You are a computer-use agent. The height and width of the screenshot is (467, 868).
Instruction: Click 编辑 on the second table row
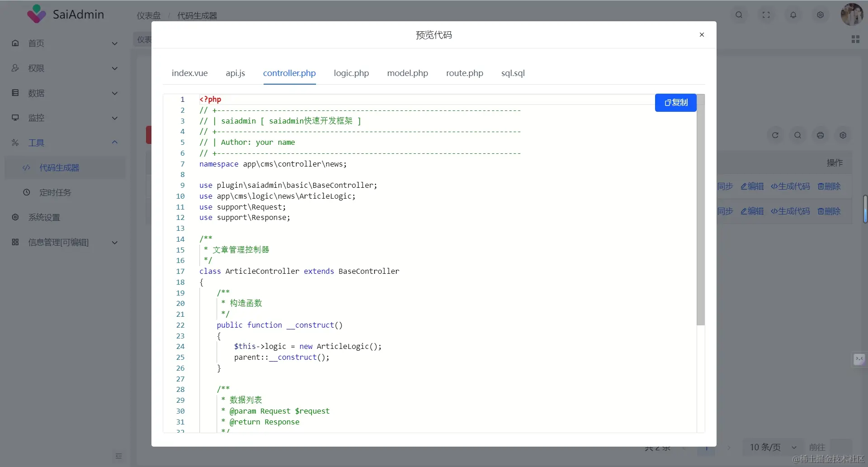click(x=751, y=211)
